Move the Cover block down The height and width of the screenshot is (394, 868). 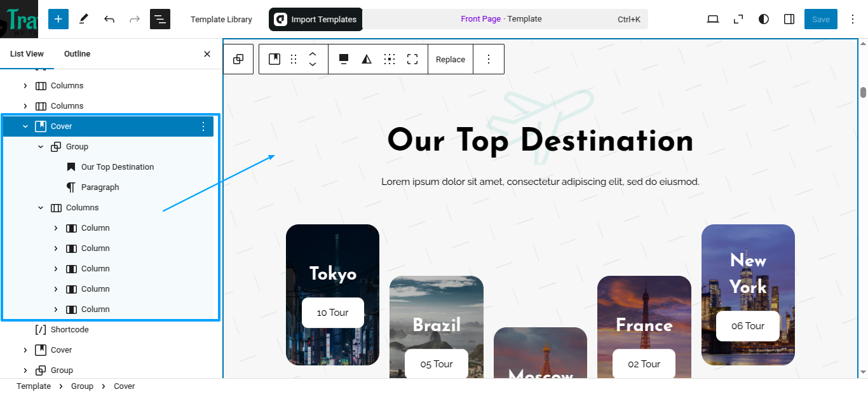pyautogui.click(x=313, y=64)
